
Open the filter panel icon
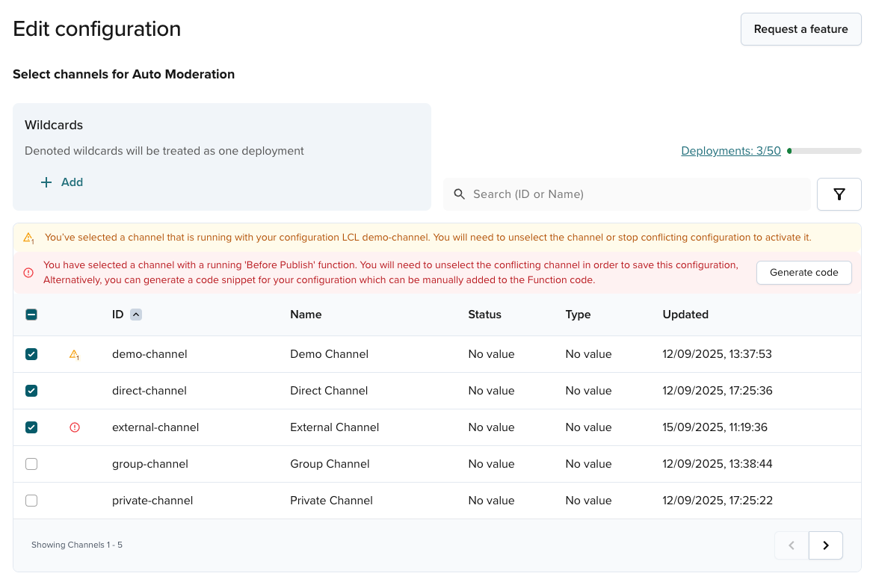839,194
